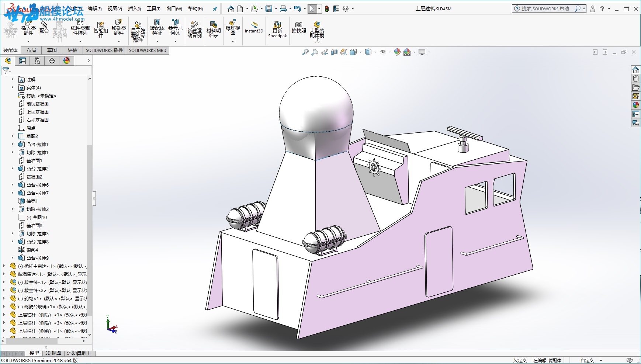Image resolution: width=641 pixels, height=364 pixels.
Task: Expand the 舵轮<1> component node
Action: (x=4, y=298)
